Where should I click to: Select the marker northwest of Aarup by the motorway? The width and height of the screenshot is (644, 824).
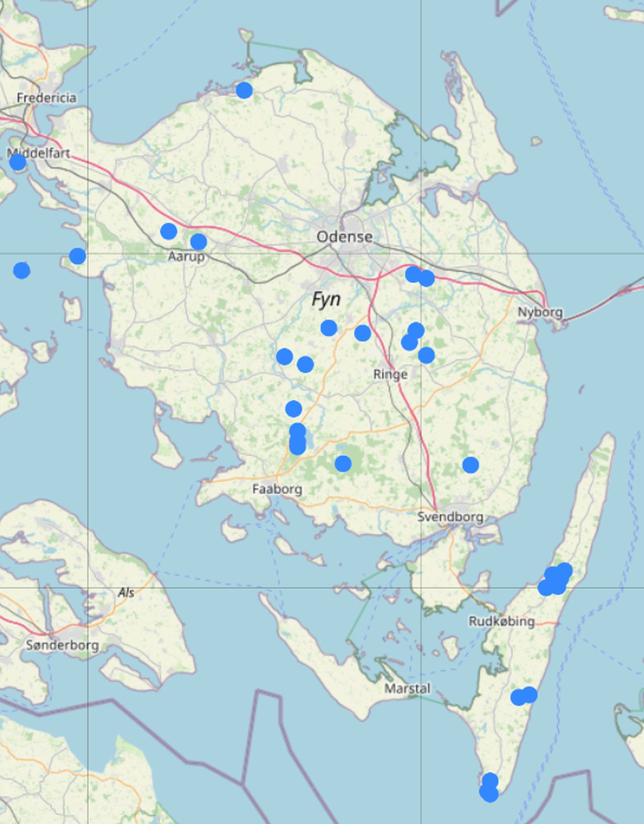tap(168, 231)
